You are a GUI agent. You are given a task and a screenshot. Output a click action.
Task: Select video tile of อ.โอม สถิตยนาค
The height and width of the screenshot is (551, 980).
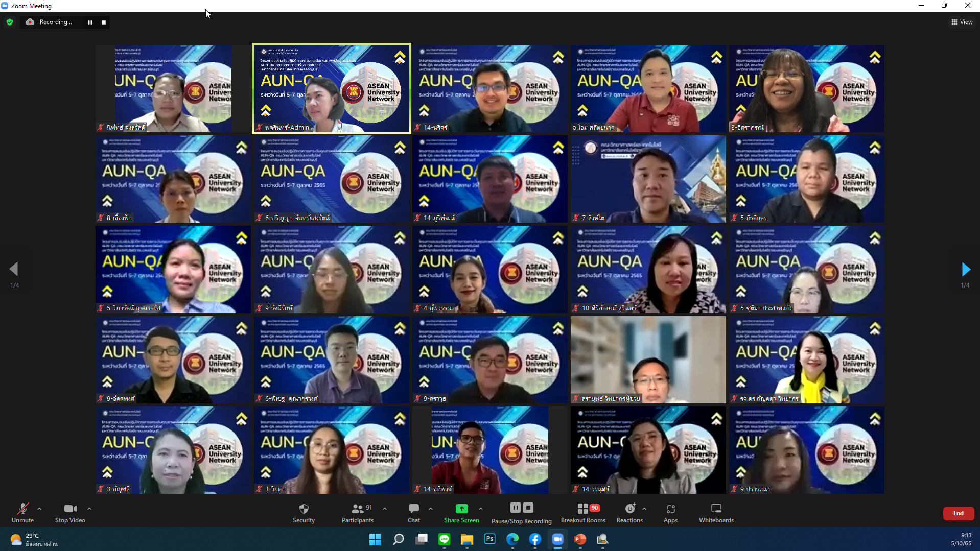648,88
